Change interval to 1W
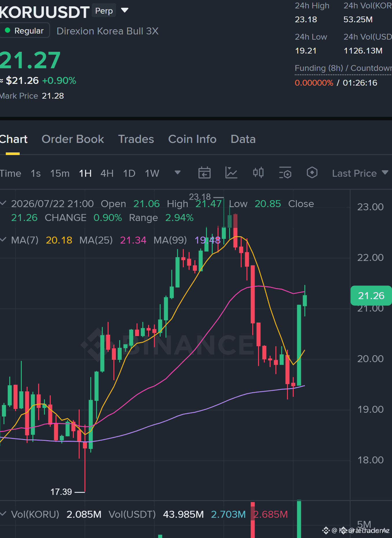The image size is (392, 538). coord(152,173)
